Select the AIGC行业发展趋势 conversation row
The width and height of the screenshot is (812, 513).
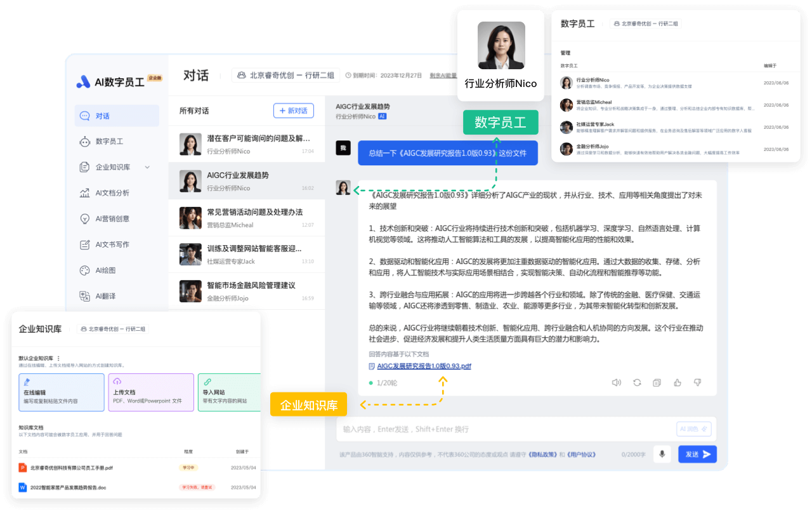click(x=246, y=181)
